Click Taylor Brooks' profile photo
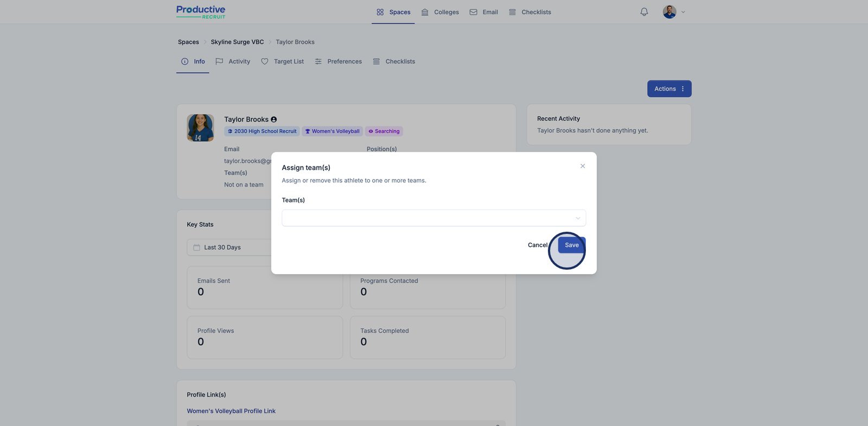This screenshot has width=868, height=426. [x=200, y=128]
